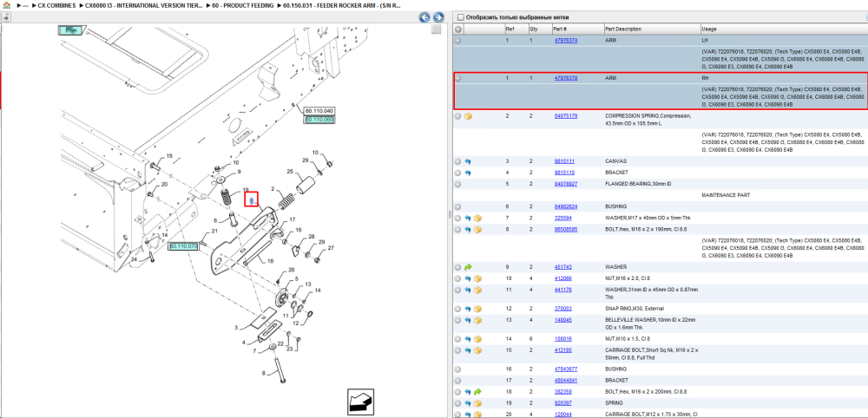Select callout number 25 in the diagram

click(x=290, y=172)
